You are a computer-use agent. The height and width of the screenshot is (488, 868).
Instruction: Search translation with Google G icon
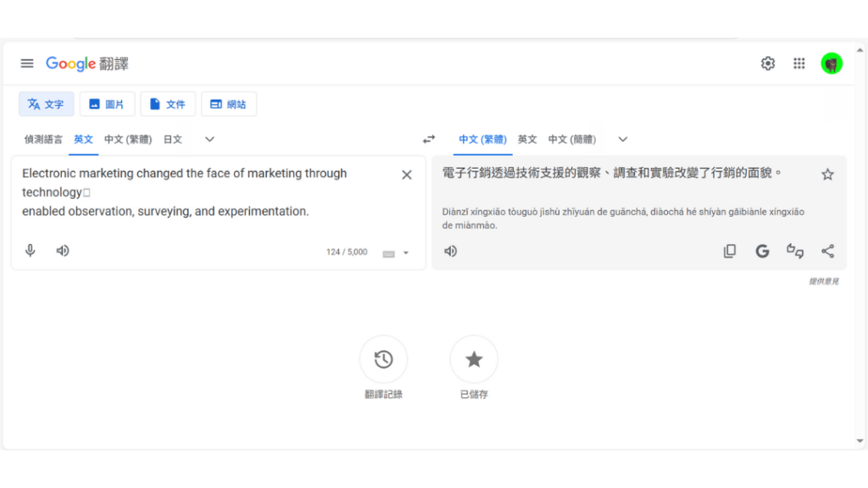pos(762,251)
